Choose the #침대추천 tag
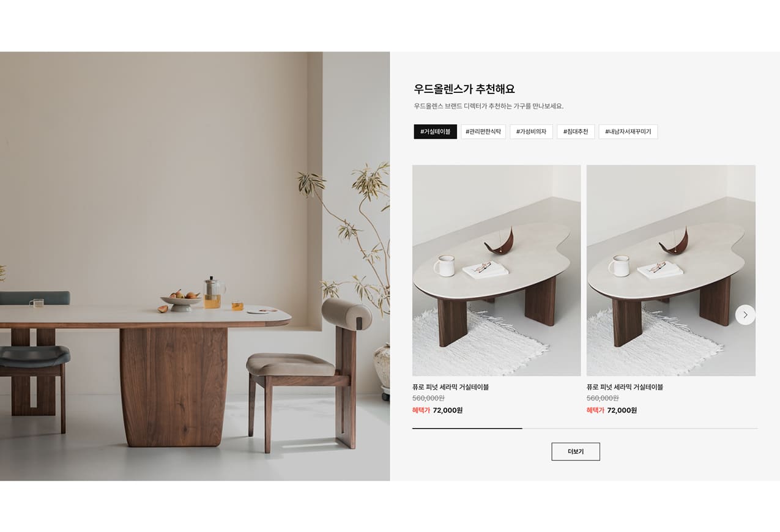This screenshot has height=532, width=780. (576, 131)
